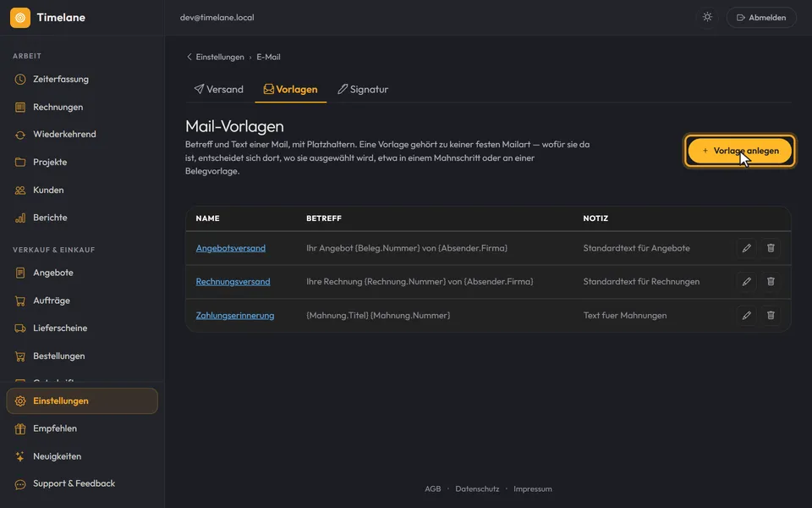
Task: Click note 'Standardtext für Rechnungen'
Action: click(x=641, y=281)
